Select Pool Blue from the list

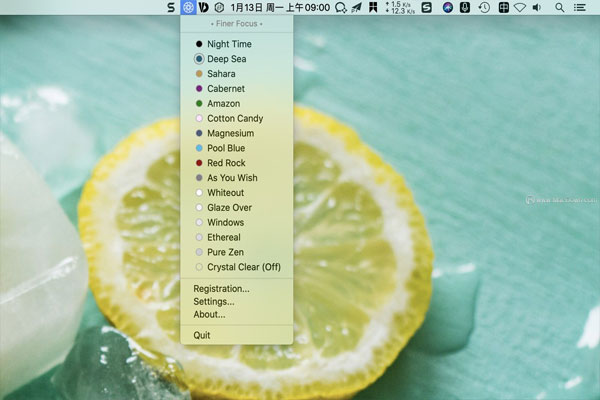226,148
